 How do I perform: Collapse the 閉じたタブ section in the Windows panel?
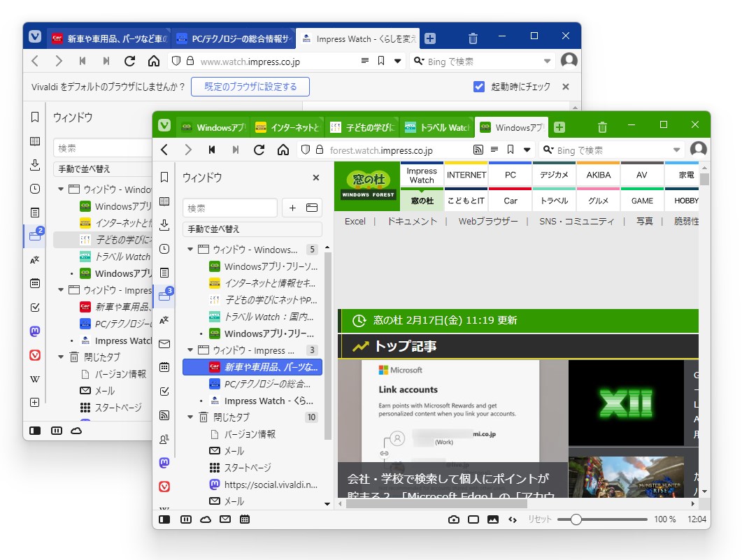click(190, 417)
